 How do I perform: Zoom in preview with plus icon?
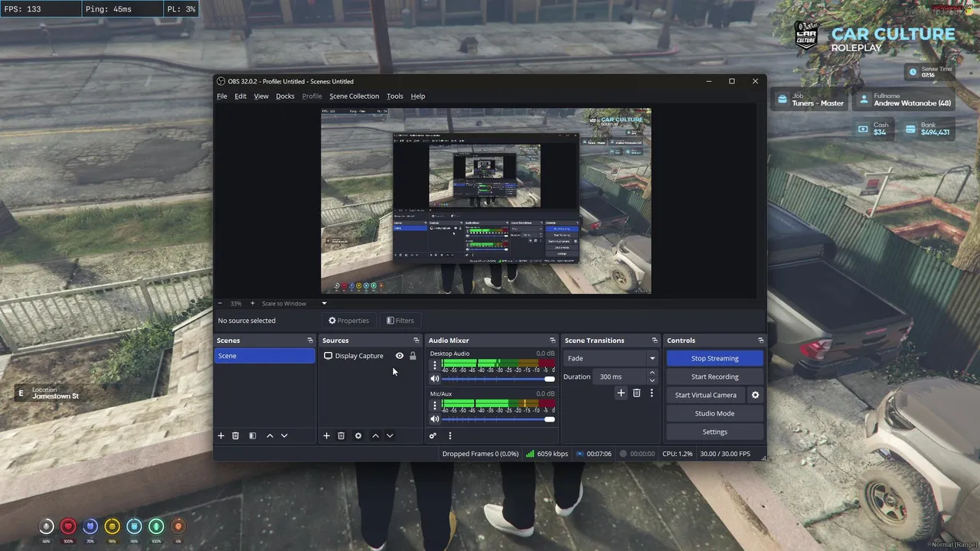pos(253,303)
